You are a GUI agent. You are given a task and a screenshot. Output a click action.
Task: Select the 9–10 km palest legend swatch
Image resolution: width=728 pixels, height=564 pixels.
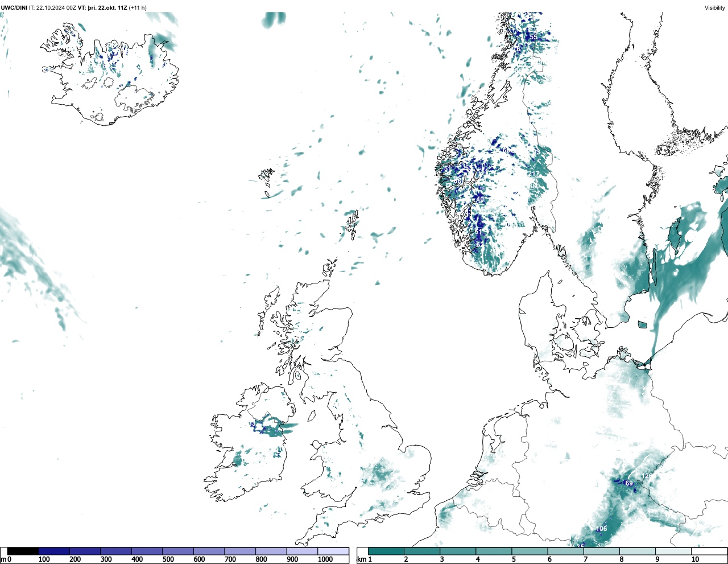tap(673, 551)
